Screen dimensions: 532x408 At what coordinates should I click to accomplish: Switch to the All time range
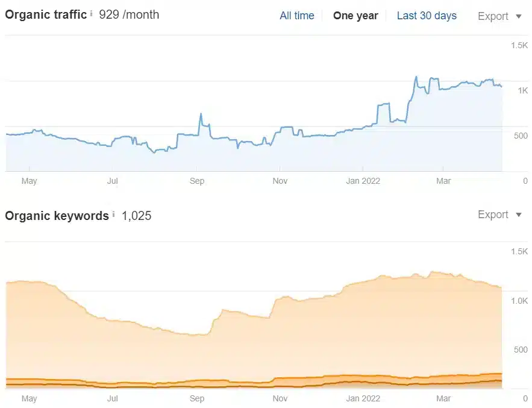296,16
